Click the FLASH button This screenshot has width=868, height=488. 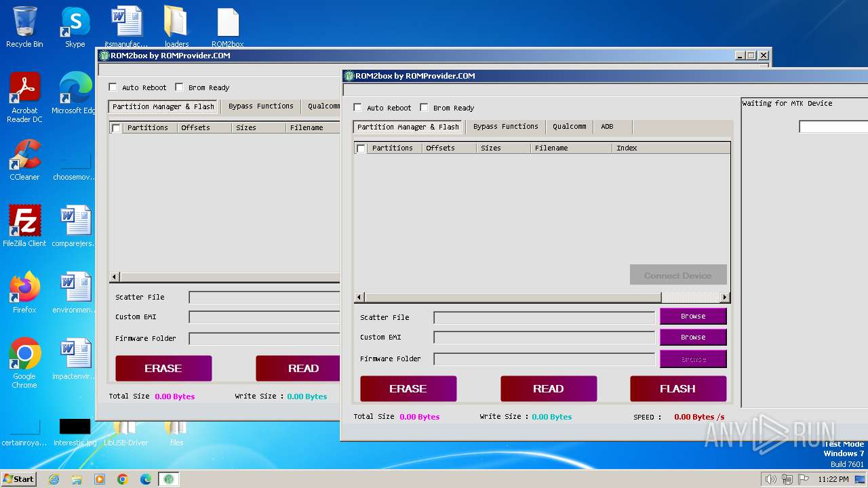[x=678, y=389]
